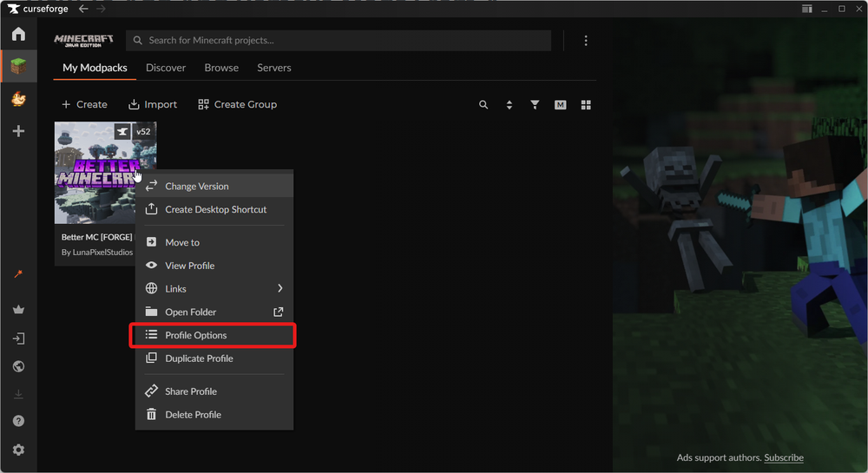
Task: Open the sort order arrows icon
Action: (x=510, y=104)
